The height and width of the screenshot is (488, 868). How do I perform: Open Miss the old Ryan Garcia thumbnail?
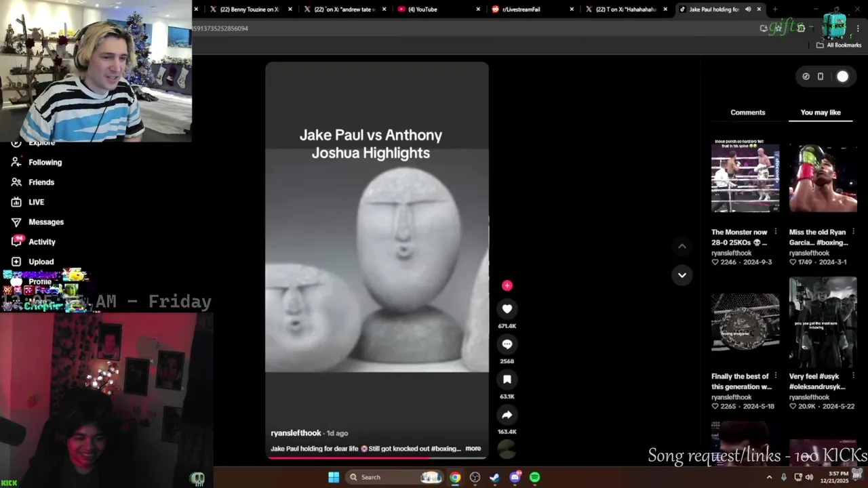click(x=823, y=178)
